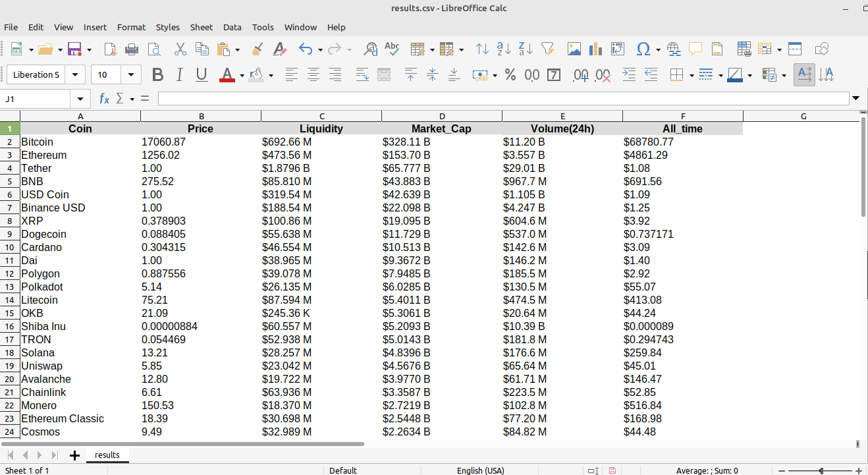Open the Function Wizard

tap(104, 99)
